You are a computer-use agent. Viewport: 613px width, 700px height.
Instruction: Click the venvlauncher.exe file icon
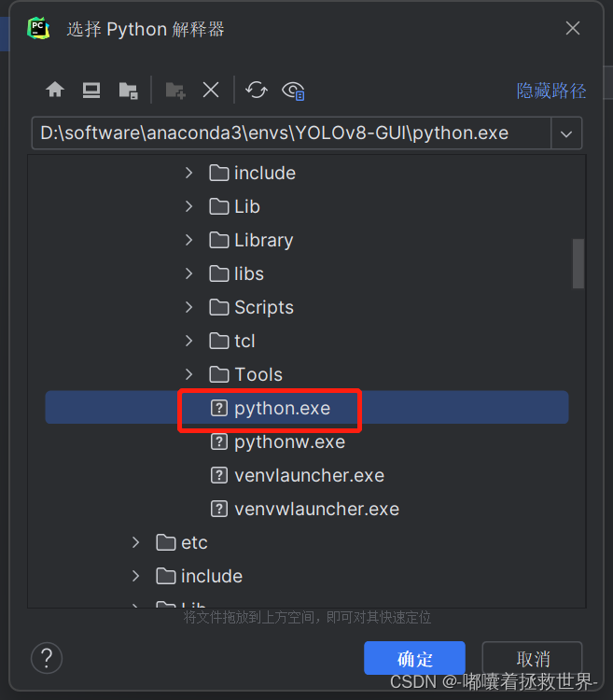click(x=219, y=475)
